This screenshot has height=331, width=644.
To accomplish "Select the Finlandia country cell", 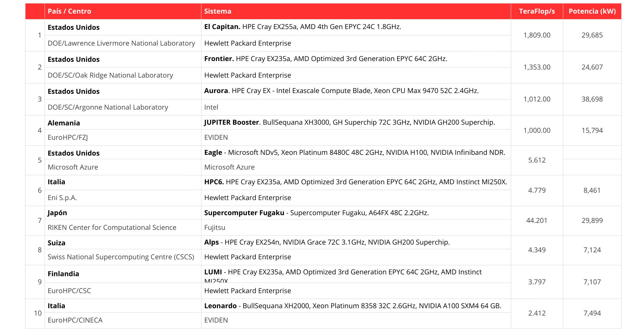I will [x=63, y=274].
